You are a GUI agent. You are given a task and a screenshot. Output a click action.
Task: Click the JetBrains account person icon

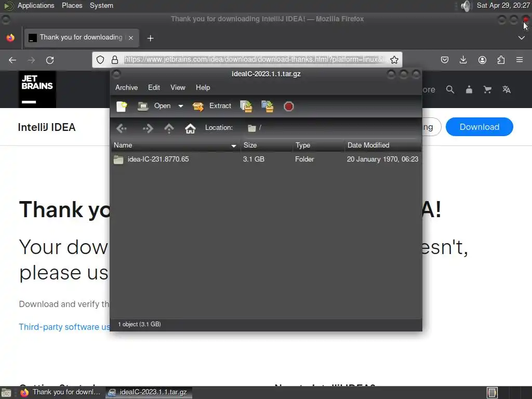click(469, 89)
